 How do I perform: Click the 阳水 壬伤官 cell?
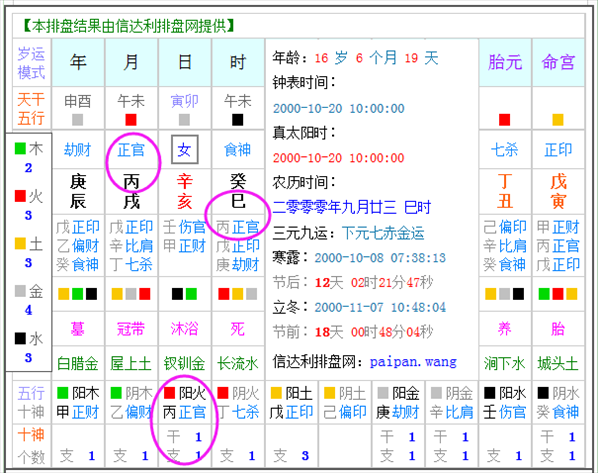[x=505, y=402]
